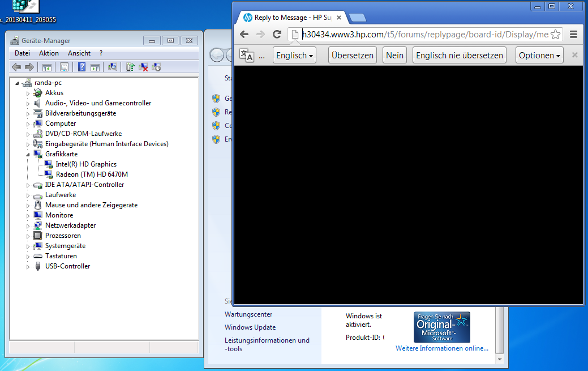
Task: Select Radeon (TM) HD 6470M device
Action: [92, 174]
